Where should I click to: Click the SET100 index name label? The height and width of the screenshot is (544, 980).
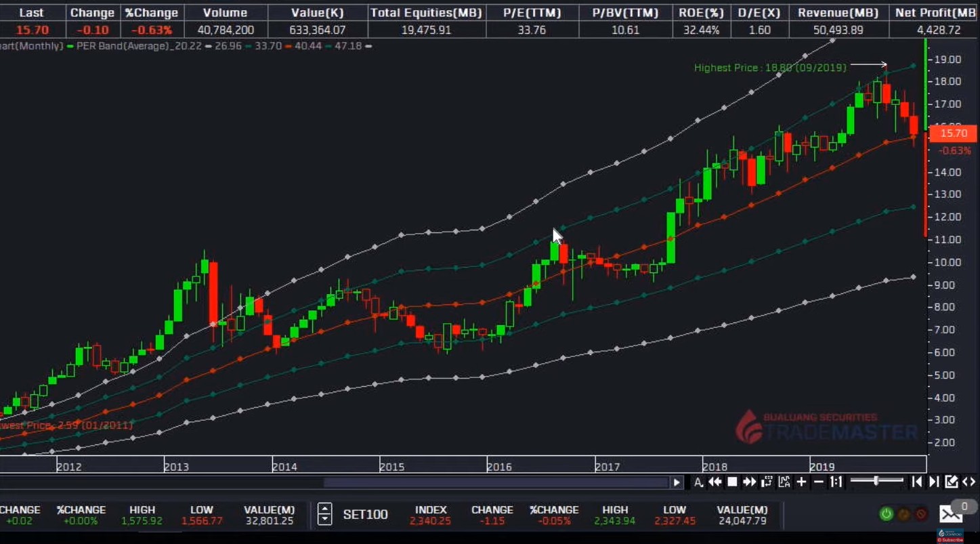tap(365, 514)
